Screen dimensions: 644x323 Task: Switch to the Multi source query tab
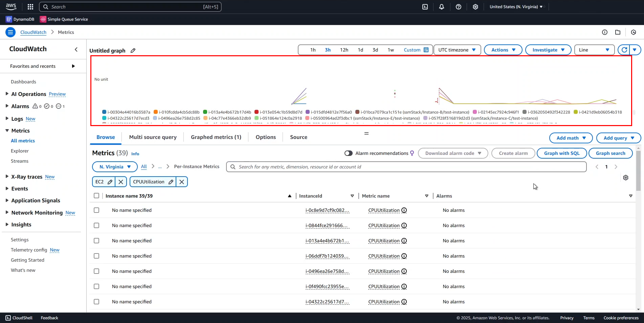(153, 137)
